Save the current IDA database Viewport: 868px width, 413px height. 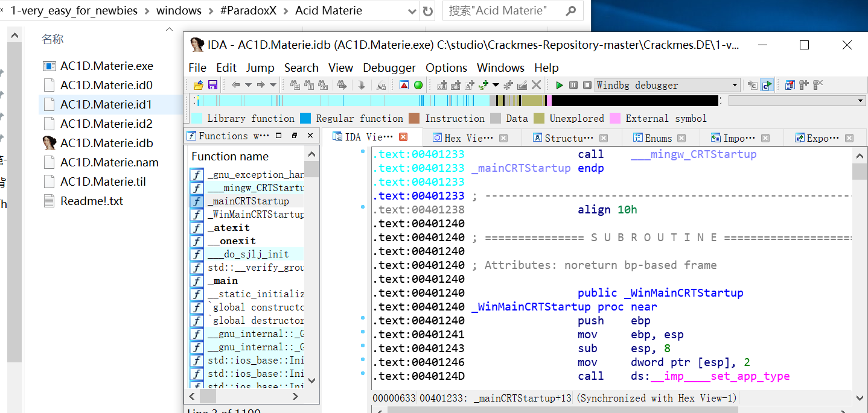[x=212, y=85]
